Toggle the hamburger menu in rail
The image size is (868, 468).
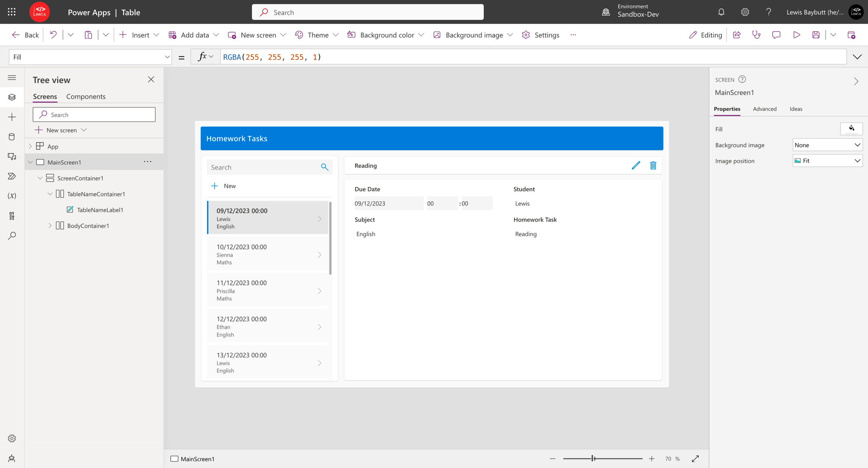point(12,78)
